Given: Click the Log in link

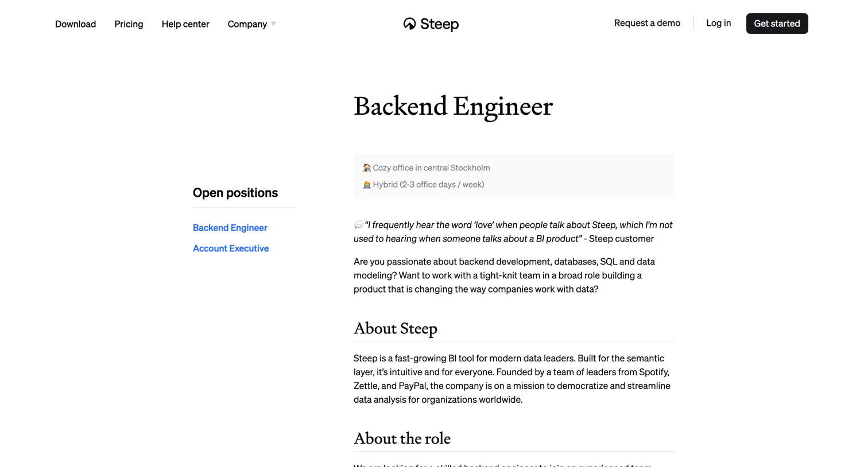Looking at the screenshot, I should pyautogui.click(x=718, y=23).
